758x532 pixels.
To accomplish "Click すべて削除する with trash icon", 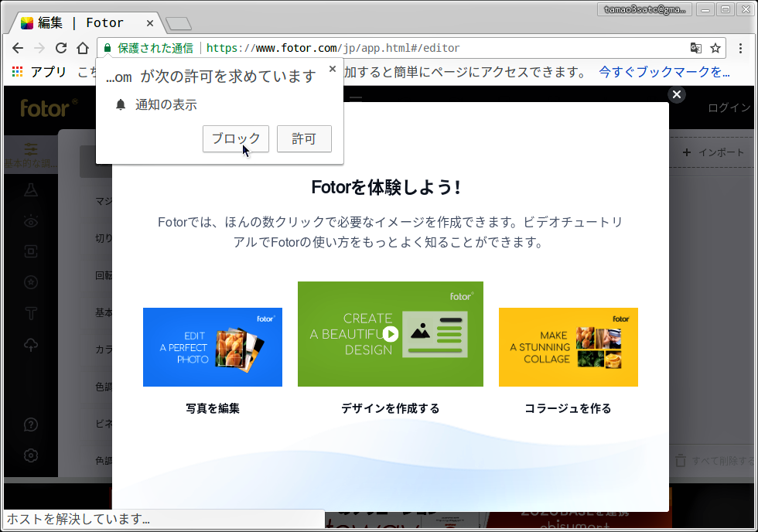I will [x=716, y=461].
